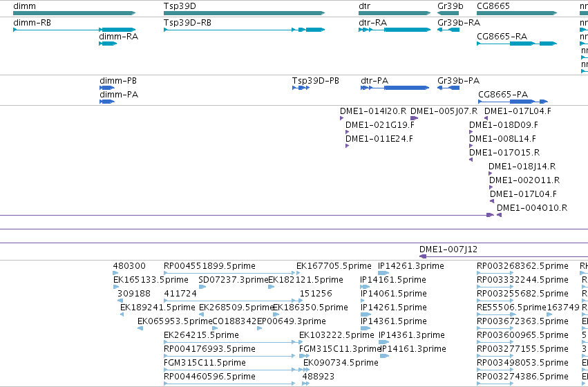Select EST EK268509.5prime

[236, 308]
